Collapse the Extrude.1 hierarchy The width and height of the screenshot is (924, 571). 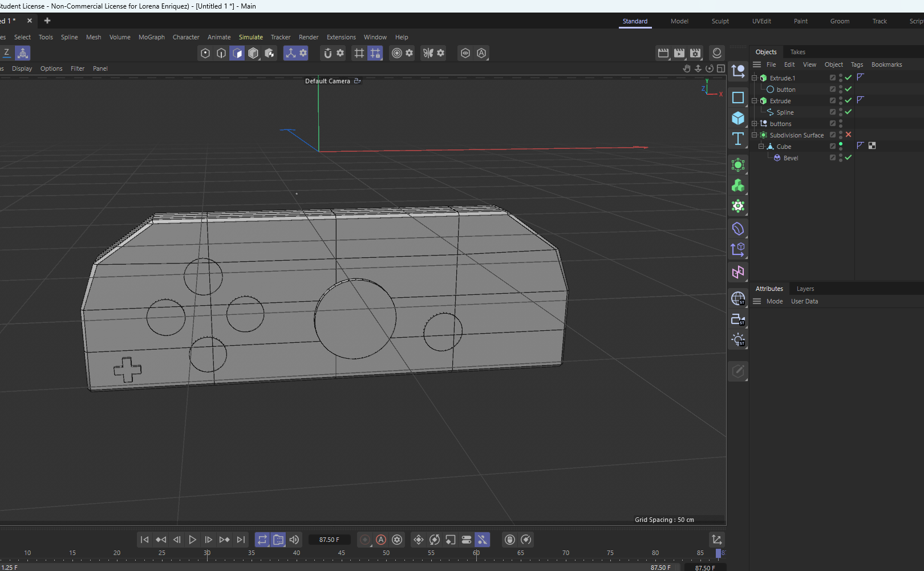point(754,78)
